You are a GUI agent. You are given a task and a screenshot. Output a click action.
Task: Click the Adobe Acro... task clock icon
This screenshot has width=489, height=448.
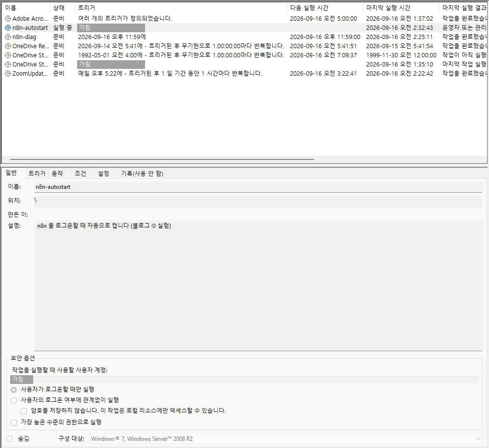pos(8,19)
